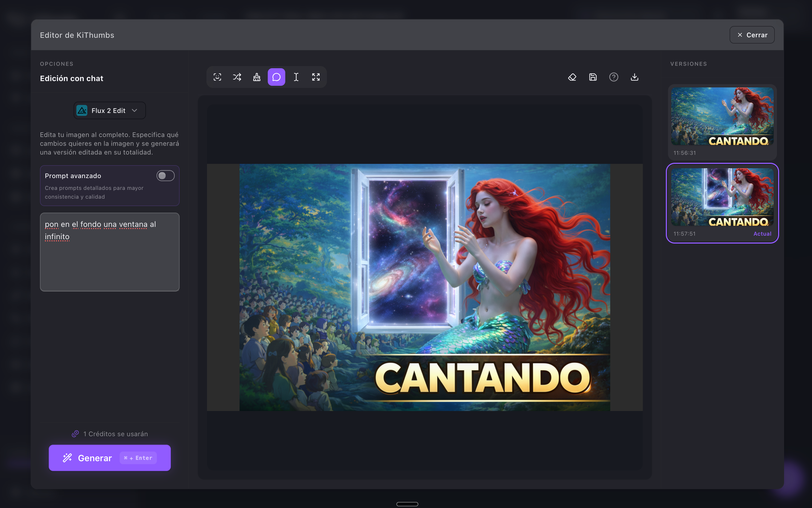Enable the Prompt avanzado switch
The width and height of the screenshot is (812, 508).
[165, 176]
